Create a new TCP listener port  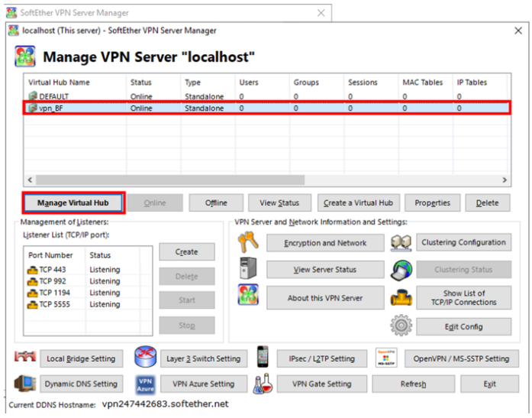pos(186,252)
